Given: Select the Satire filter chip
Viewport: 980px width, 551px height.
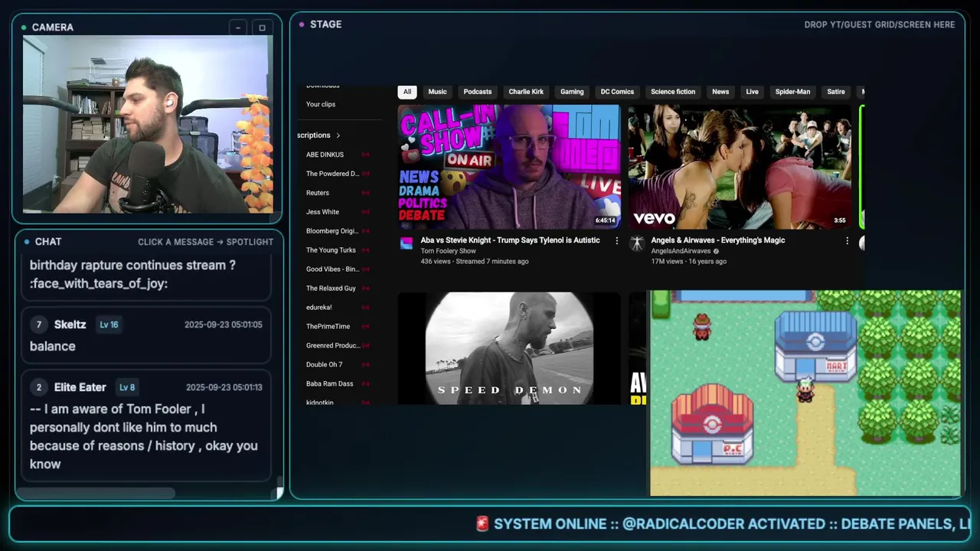Looking at the screenshot, I should pyautogui.click(x=836, y=92).
